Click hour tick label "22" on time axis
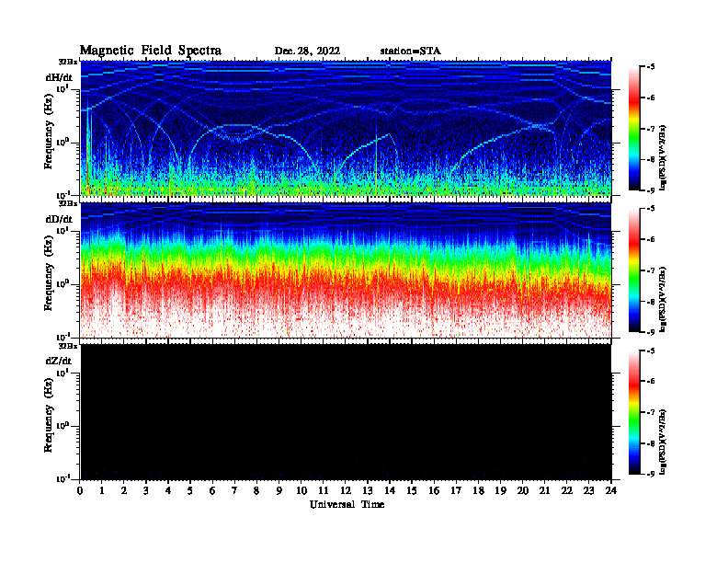The width and height of the screenshot is (728, 563). tap(567, 490)
